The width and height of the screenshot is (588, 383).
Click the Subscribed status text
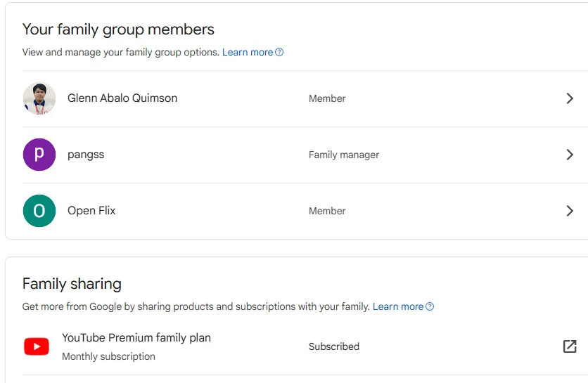point(334,346)
